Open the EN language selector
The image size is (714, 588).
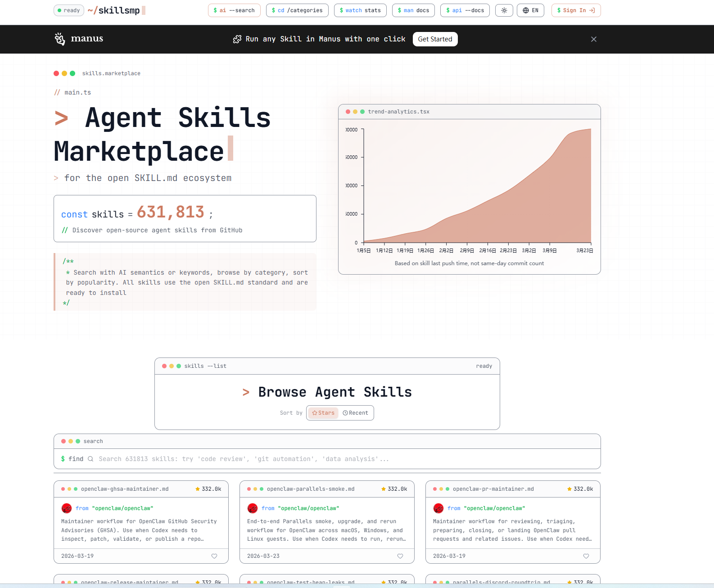click(530, 10)
